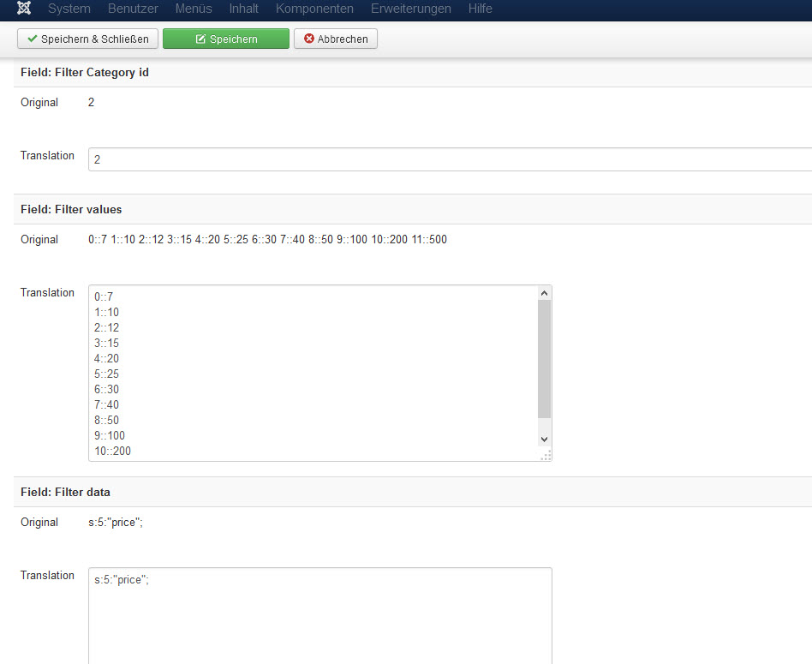Click the '6::30' line in translation
This screenshot has height=664, width=812.
tap(106, 390)
